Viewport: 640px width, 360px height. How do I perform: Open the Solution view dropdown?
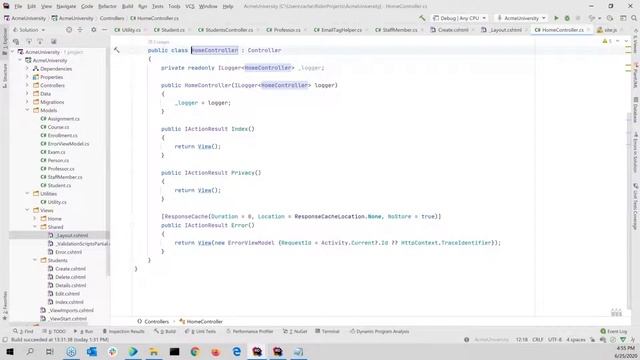tap(29, 30)
